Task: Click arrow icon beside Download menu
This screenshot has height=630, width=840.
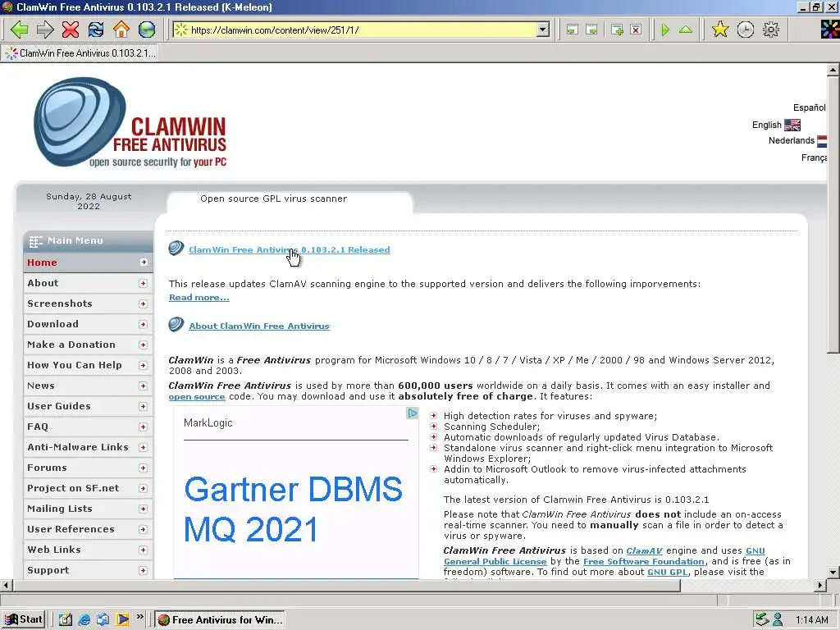Action: pyautogui.click(x=143, y=324)
